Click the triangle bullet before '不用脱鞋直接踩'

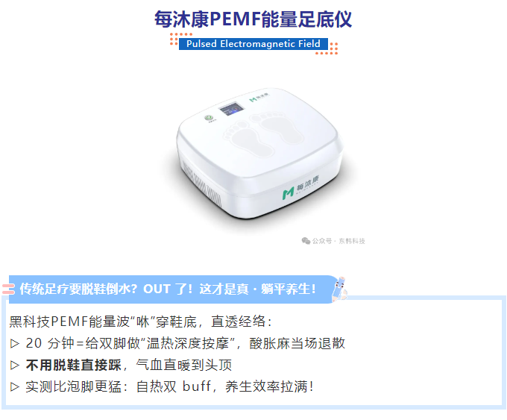pyautogui.click(x=15, y=365)
